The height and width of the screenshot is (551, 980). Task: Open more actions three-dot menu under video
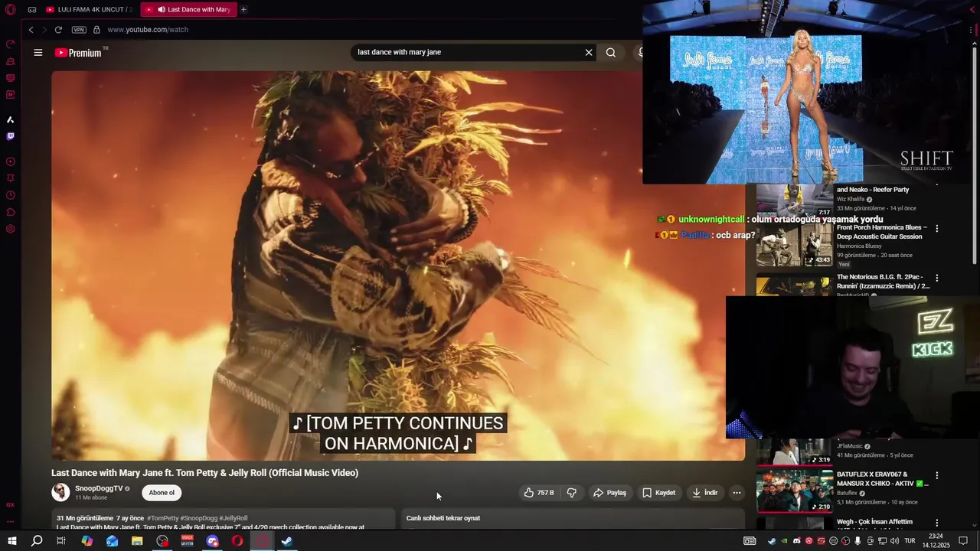[x=737, y=493]
